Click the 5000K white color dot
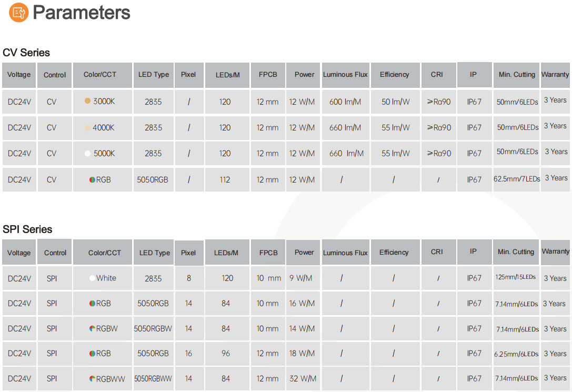 (x=87, y=154)
